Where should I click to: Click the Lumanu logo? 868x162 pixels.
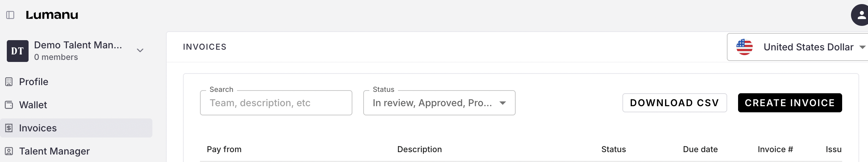tap(52, 15)
